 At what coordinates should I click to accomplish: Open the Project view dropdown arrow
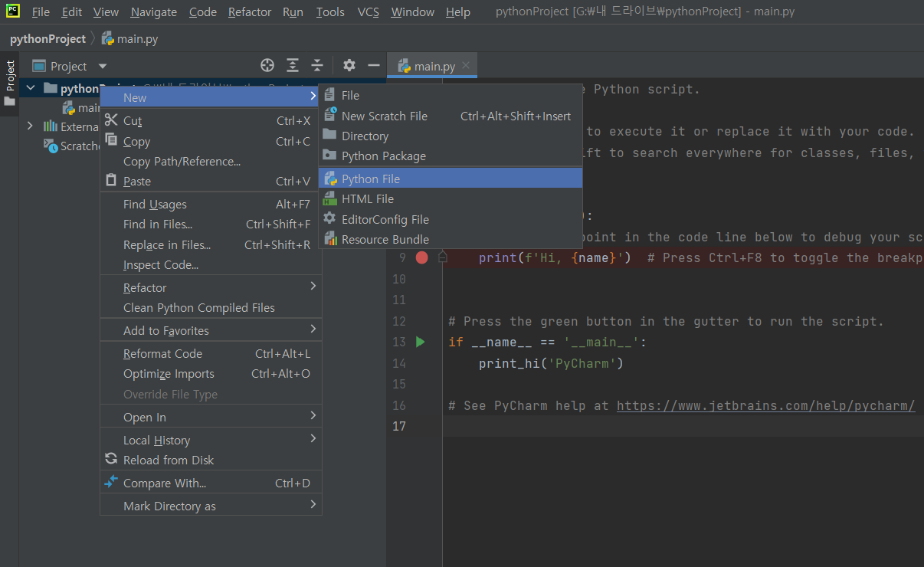[x=103, y=67]
